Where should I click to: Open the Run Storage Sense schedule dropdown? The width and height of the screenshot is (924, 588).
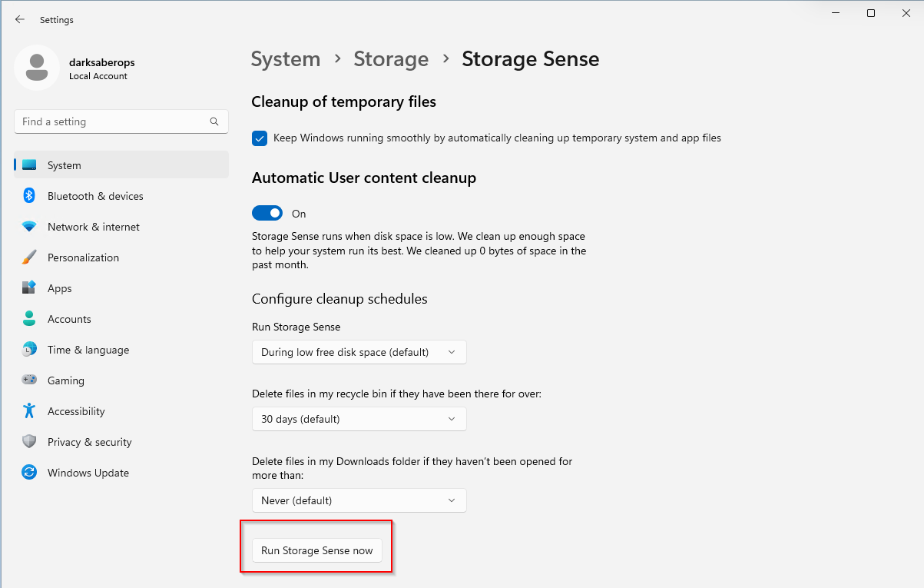[359, 352]
